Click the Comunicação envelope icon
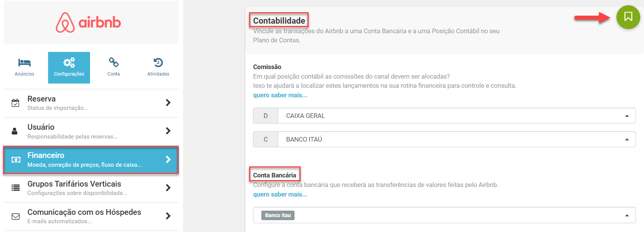The height and width of the screenshot is (232, 644). coord(16,216)
